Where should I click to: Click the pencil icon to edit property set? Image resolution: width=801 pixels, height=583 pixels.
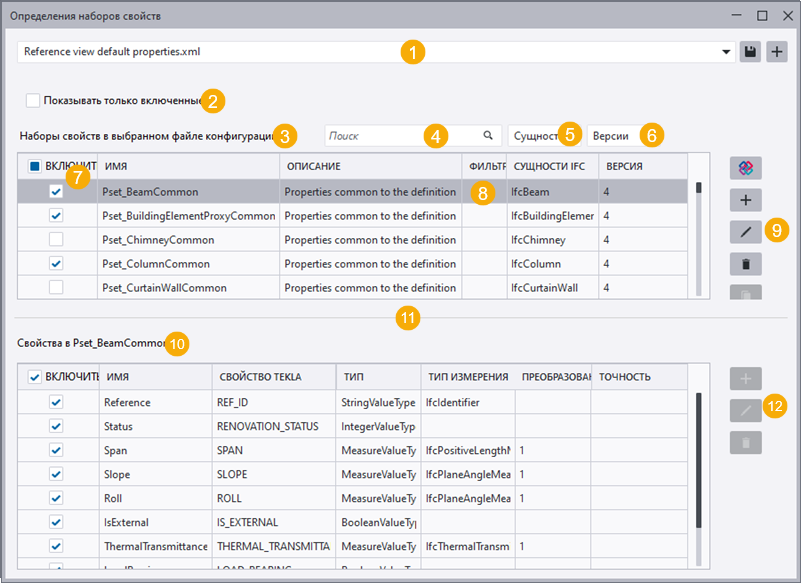click(745, 232)
